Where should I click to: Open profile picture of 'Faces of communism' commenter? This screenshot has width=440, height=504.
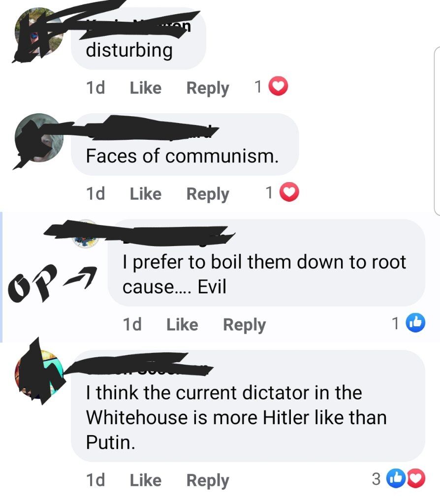click(39, 138)
